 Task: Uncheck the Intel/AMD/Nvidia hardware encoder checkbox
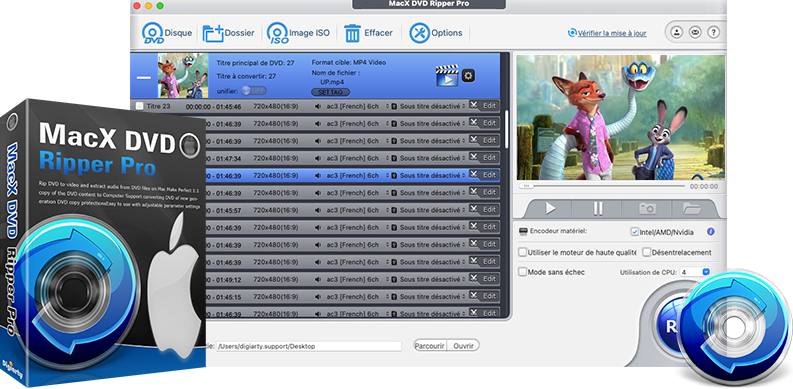[635, 232]
